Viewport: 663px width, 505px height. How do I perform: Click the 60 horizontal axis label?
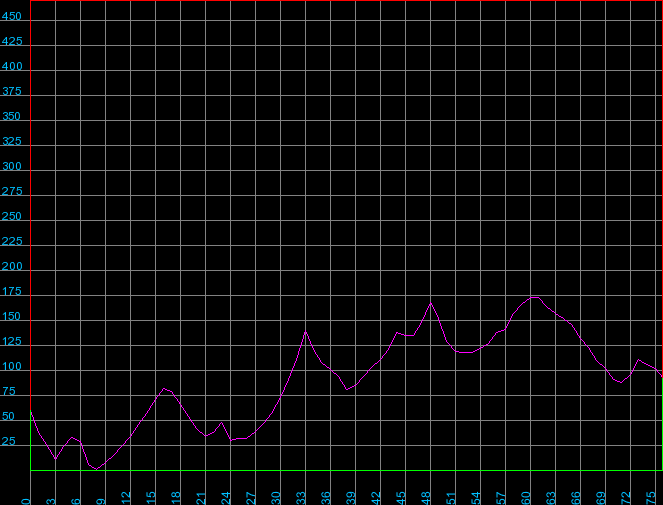(x=526, y=498)
